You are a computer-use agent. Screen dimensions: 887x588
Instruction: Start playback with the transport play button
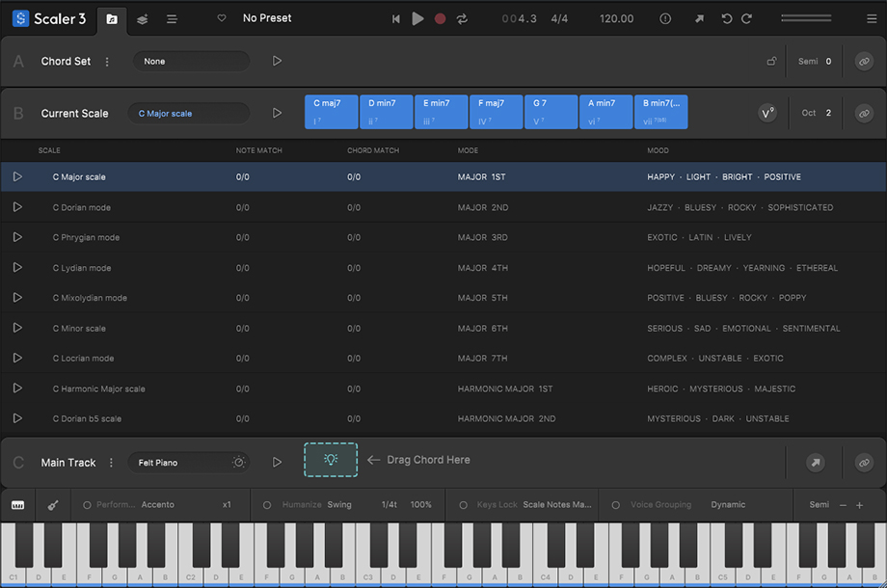[417, 18]
